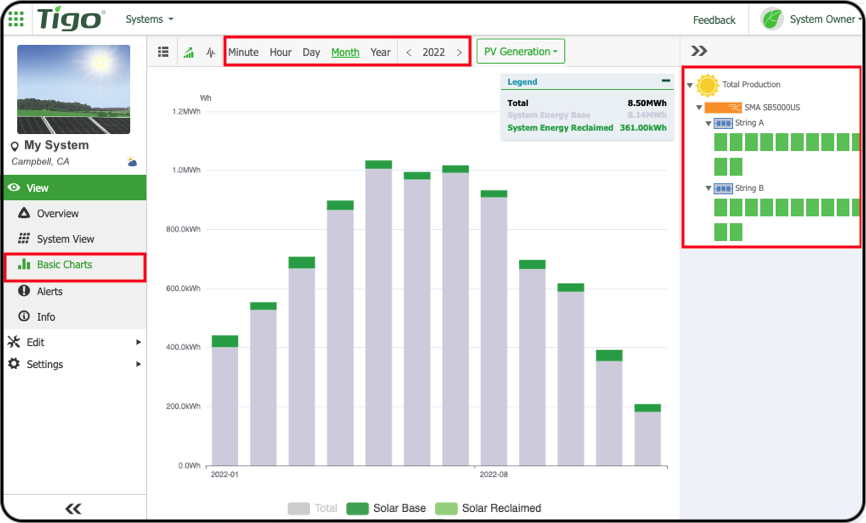
Task: Collapse the SMA SB5000US inverter node
Action: click(x=699, y=108)
